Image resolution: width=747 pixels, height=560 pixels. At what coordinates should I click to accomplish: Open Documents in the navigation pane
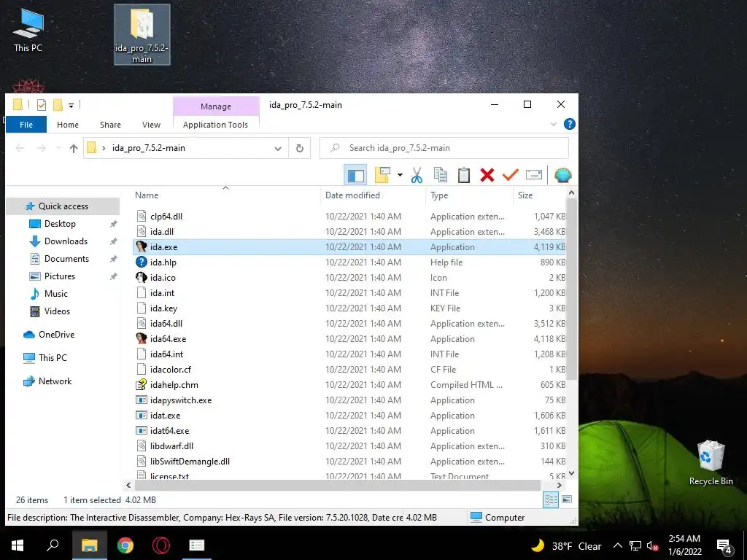66,259
